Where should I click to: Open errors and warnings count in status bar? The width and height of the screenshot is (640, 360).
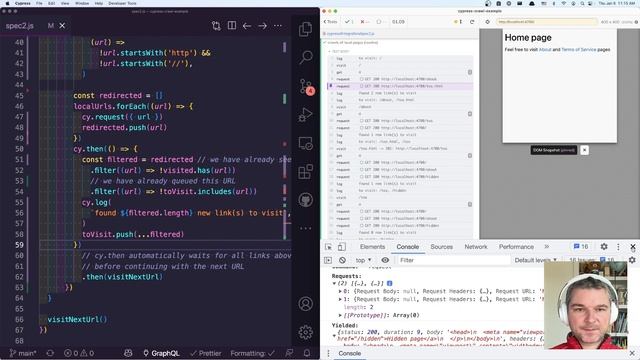click(79, 353)
